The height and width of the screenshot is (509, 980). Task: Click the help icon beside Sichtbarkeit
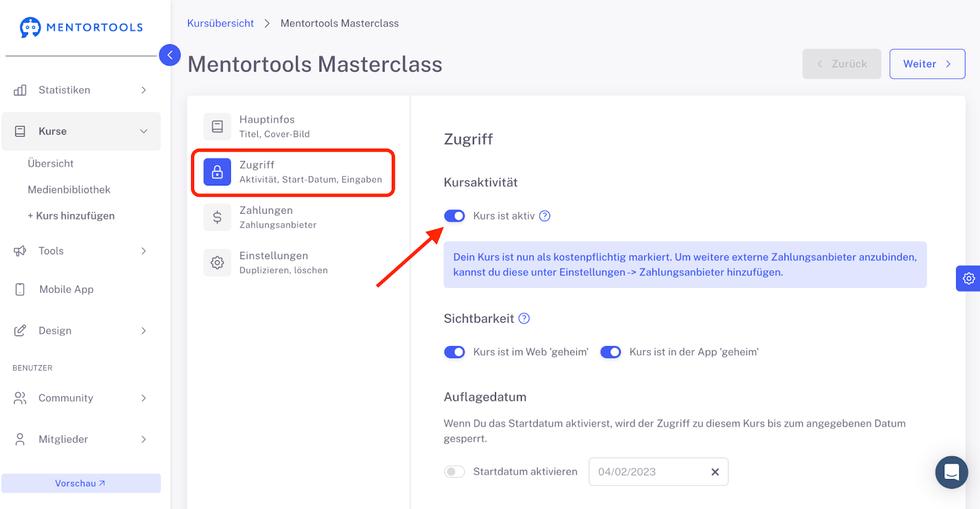(x=524, y=319)
